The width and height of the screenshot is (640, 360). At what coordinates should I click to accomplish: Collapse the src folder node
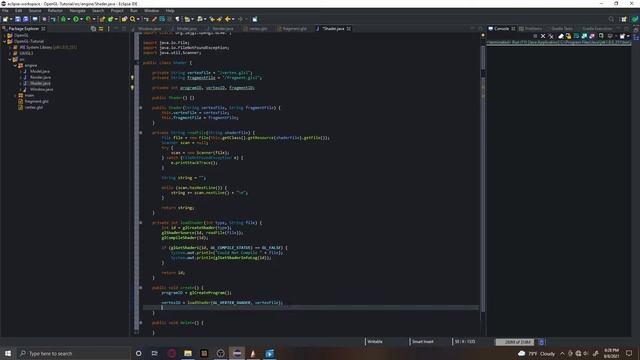10,59
